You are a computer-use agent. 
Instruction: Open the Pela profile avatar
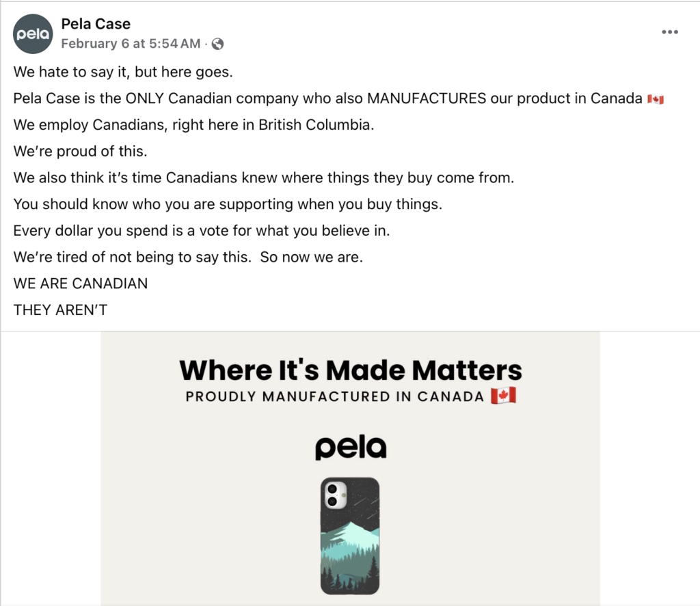33,34
